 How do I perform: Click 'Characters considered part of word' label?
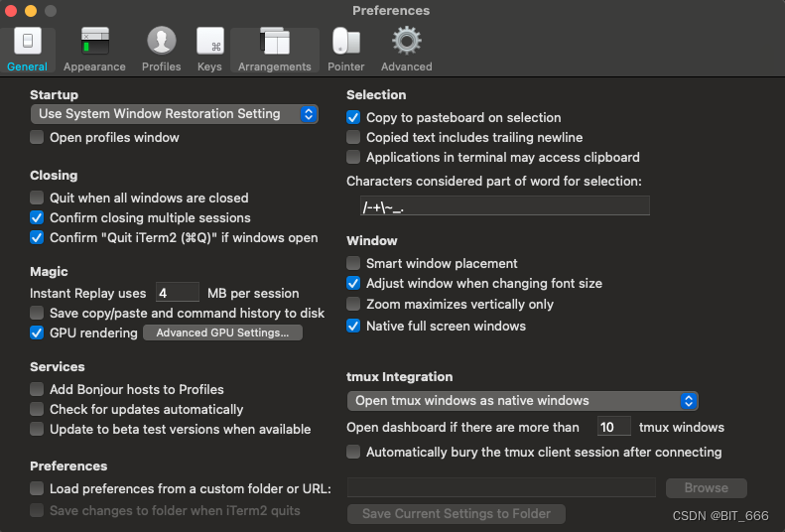coord(494,182)
